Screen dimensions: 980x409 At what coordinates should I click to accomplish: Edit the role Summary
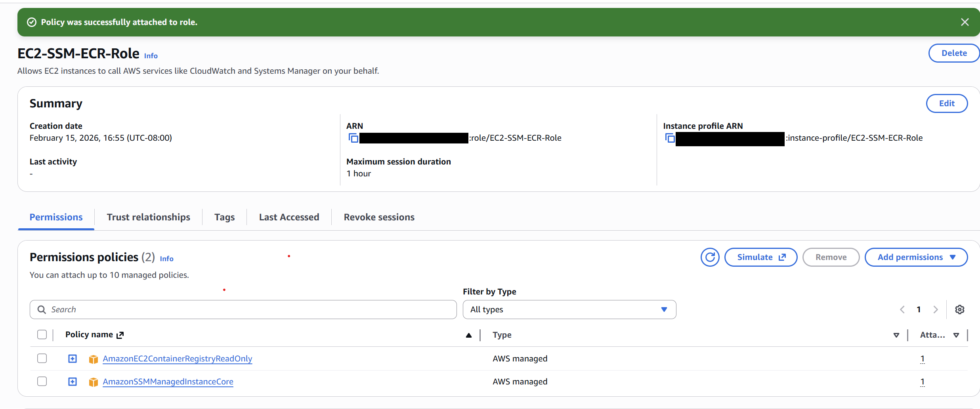tap(947, 103)
